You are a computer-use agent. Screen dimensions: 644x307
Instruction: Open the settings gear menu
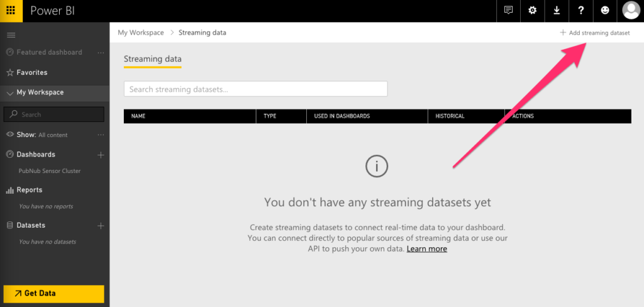point(533,11)
